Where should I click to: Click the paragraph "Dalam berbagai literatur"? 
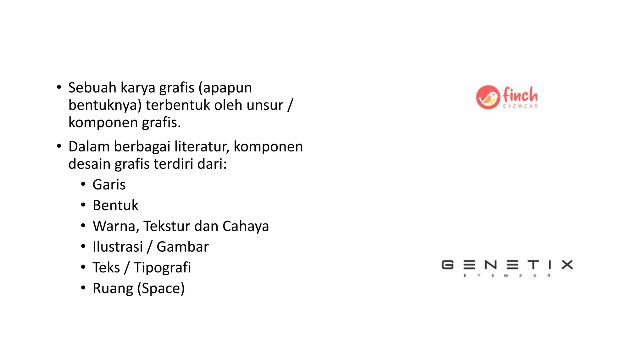[186, 155]
